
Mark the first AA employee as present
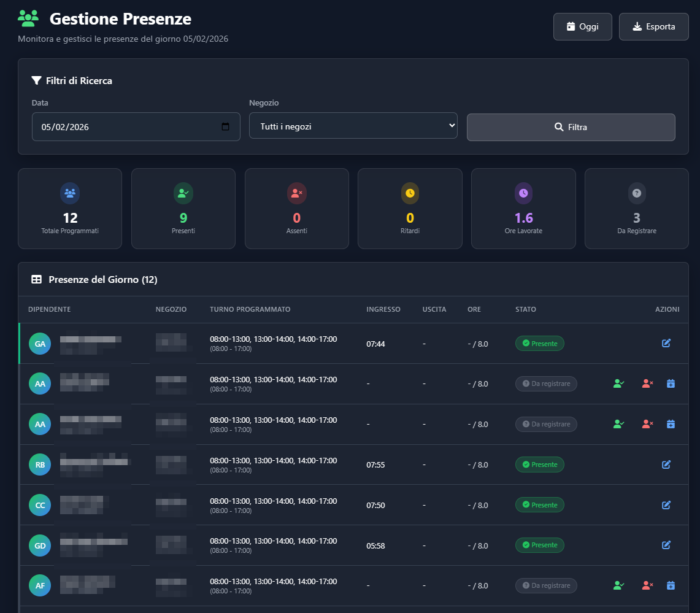tap(618, 384)
